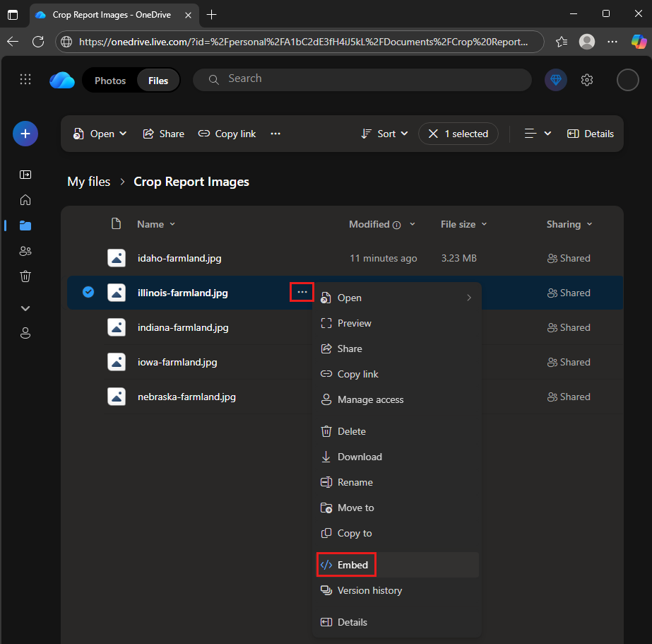Screen dimensions: 652x644
Task: Navigate to My files breadcrumb
Action: [x=89, y=182]
